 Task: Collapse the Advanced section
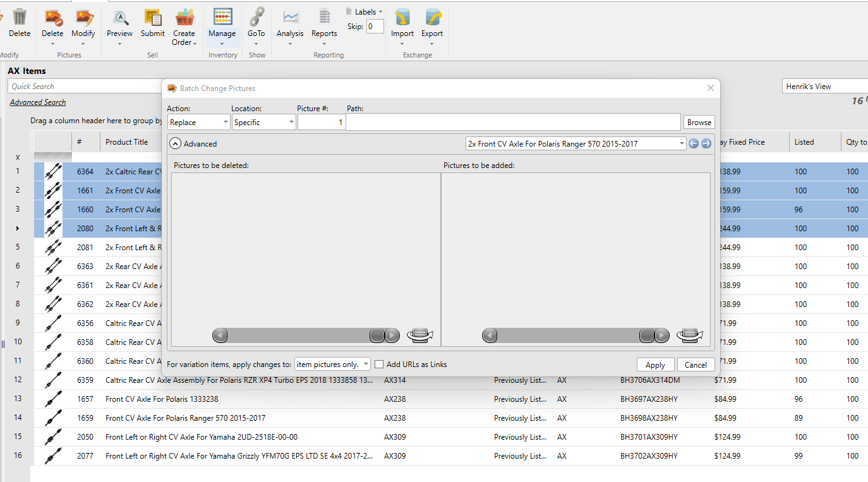click(176, 144)
